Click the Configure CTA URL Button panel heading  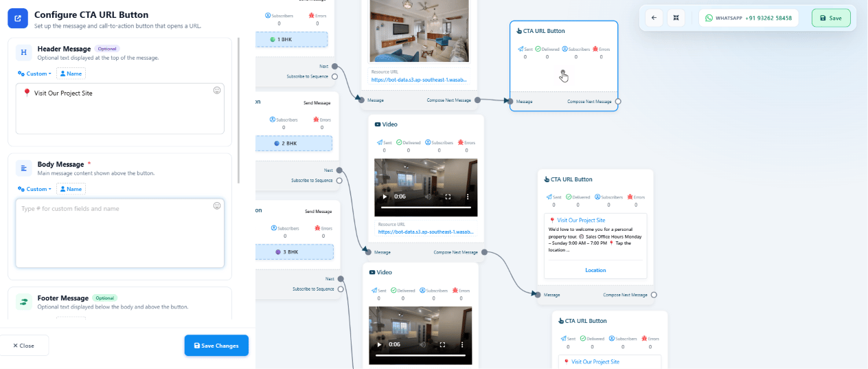pos(91,14)
